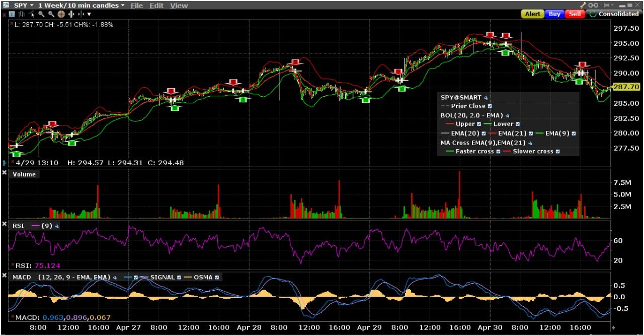The width and height of the screenshot is (644, 335).
Task: Close the MACD: 0.963 value readout
Action: pos(12,316)
